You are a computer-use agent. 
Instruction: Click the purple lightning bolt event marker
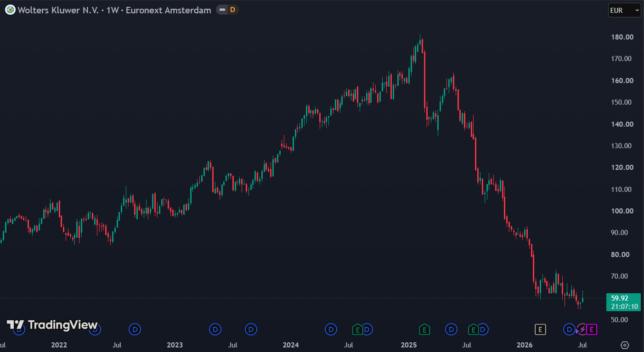click(582, 329)
